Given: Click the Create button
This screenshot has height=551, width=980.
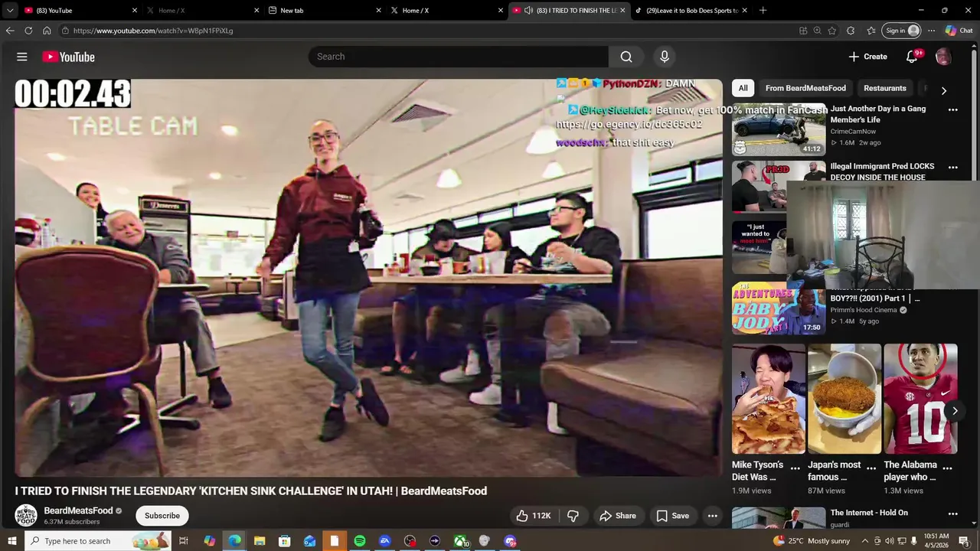Looking at the screenshot, I should [867, 57].
